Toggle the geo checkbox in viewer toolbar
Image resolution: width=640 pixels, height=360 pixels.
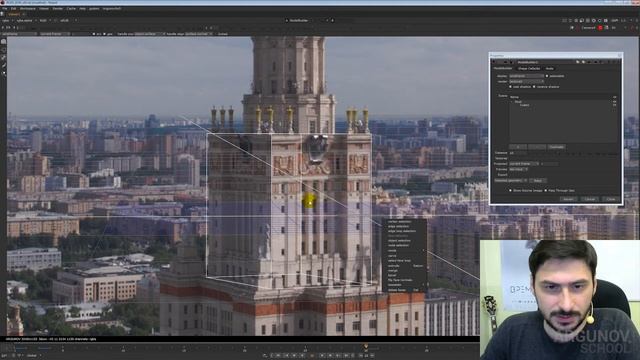tap(105, 34)
